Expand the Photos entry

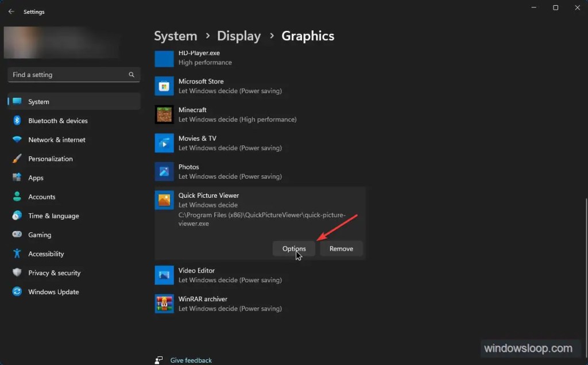tap(260, 172)
